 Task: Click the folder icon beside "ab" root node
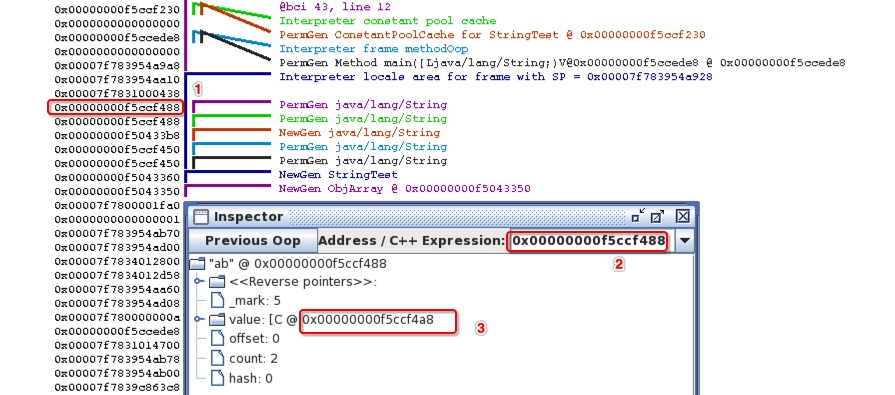point(197,264)
